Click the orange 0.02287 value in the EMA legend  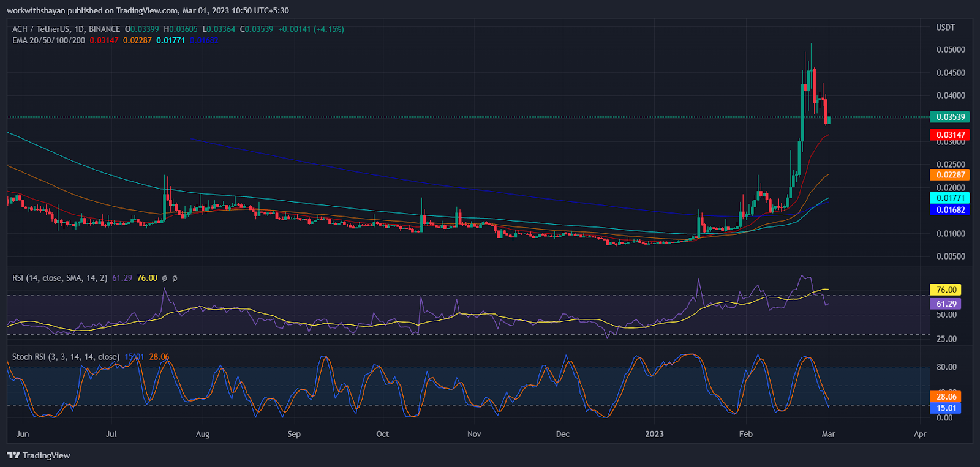coord(137,40)
